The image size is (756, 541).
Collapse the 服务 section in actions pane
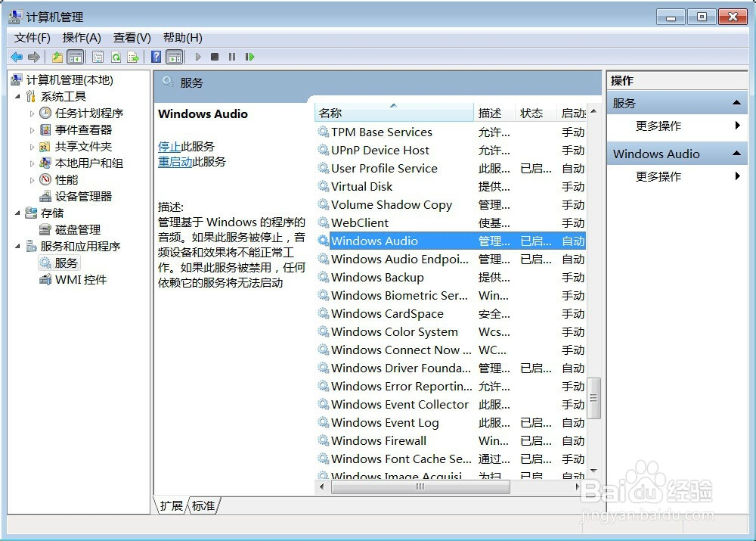click(x=736, y=102)
